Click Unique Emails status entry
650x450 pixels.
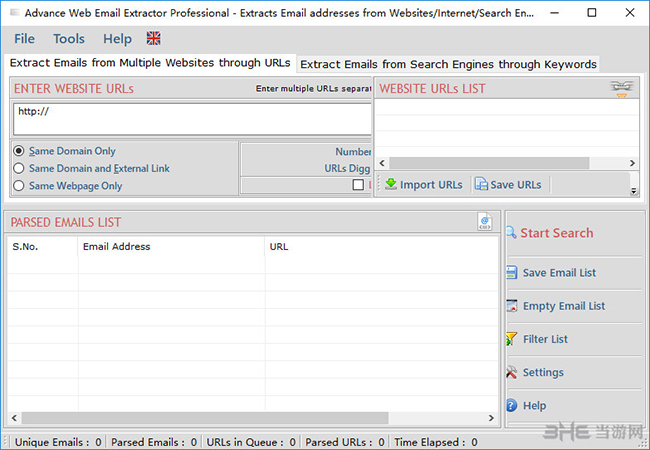pos(58,442)
